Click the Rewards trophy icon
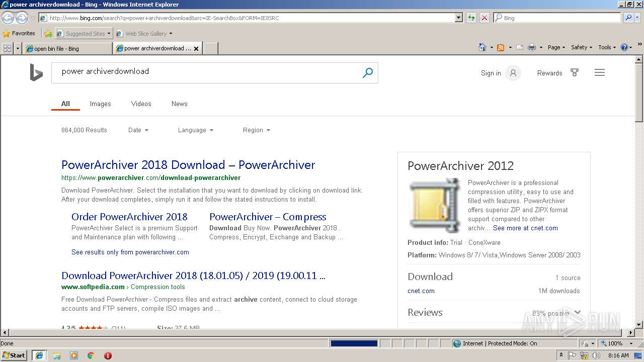 (x=575, y=72)
